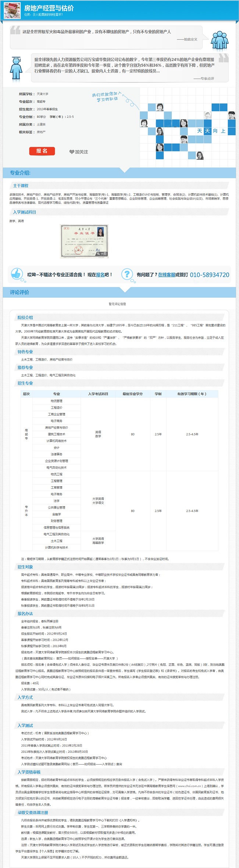Click the group-of-people icon beside the quote
This screenshot has height=868, width=239.
(x=220, y=40)
